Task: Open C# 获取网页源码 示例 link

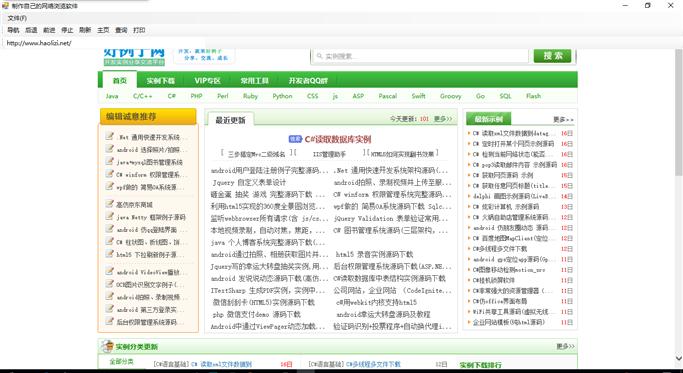Action: click(x=503, y=175)
